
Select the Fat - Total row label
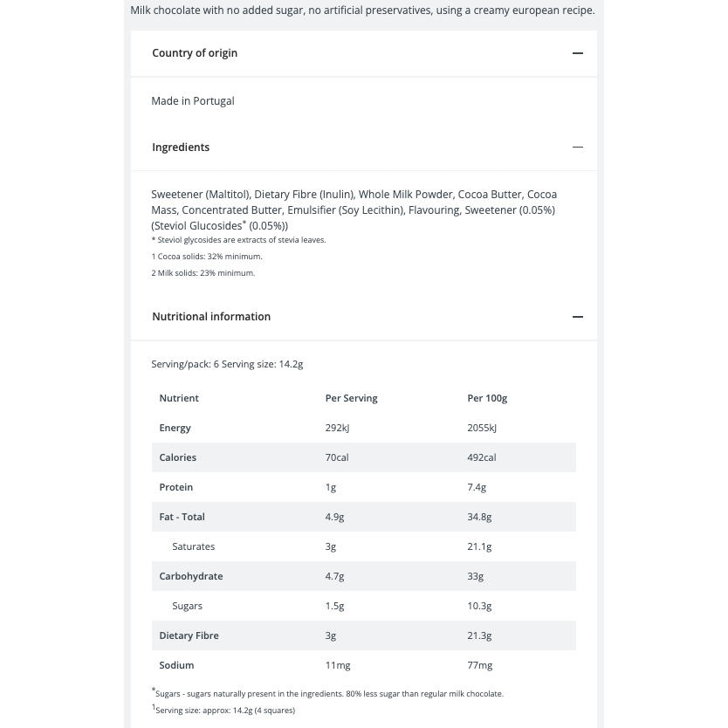tap(182, 518)
